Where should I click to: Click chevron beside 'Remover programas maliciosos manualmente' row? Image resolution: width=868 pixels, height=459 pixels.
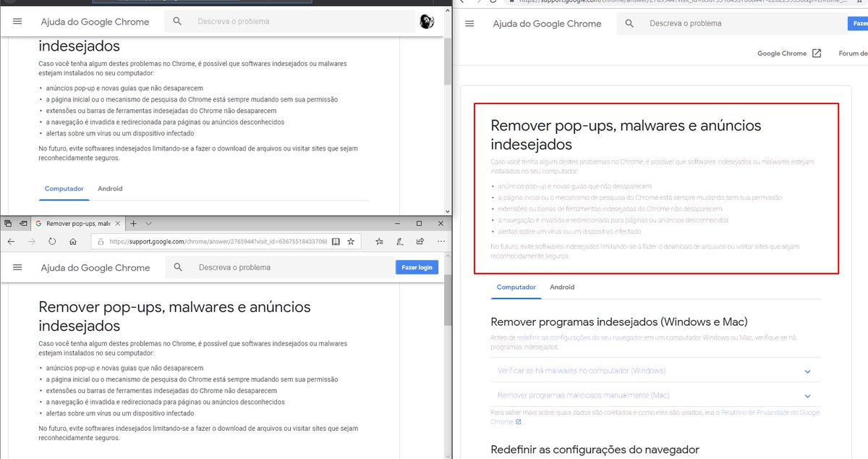pyautogui.click(x=808, y=396)
